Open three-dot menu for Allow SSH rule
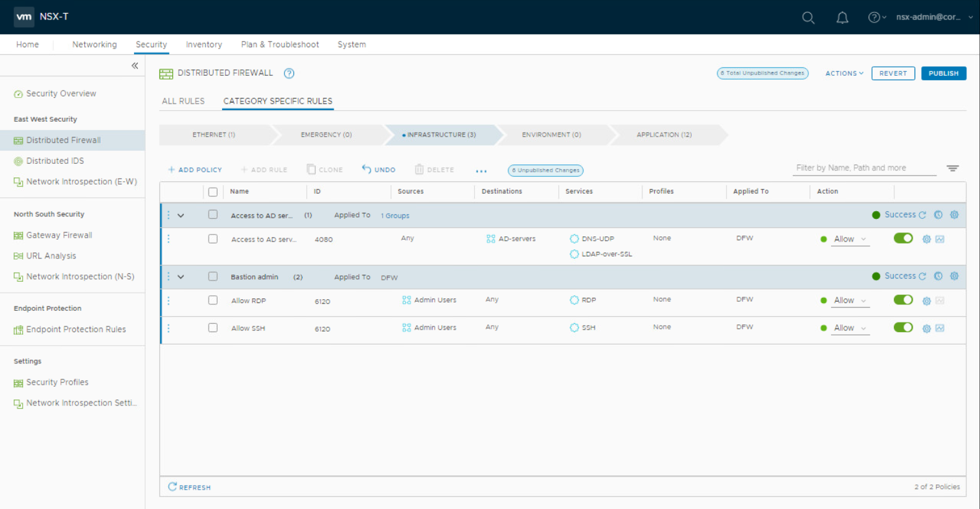This screenshot has height=509, width=980. point(168,328)
